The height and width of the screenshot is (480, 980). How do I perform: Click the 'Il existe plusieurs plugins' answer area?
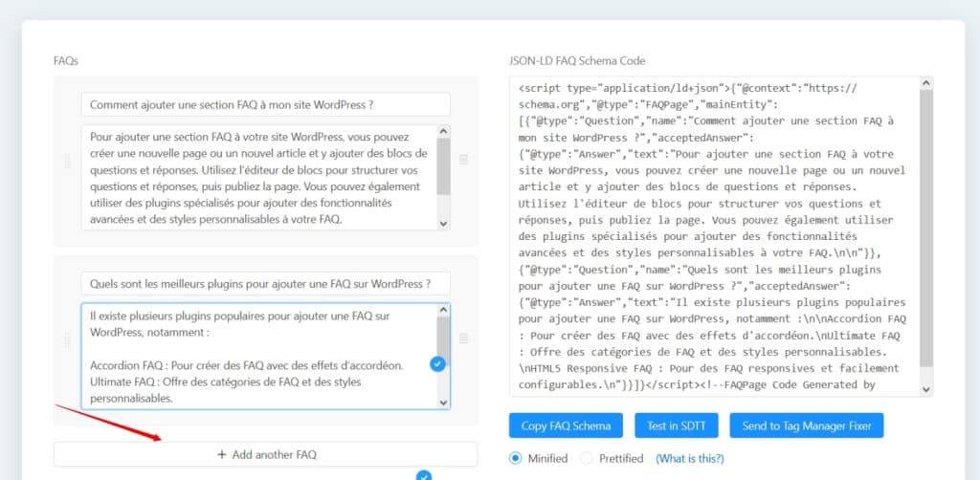click(266, 357)
